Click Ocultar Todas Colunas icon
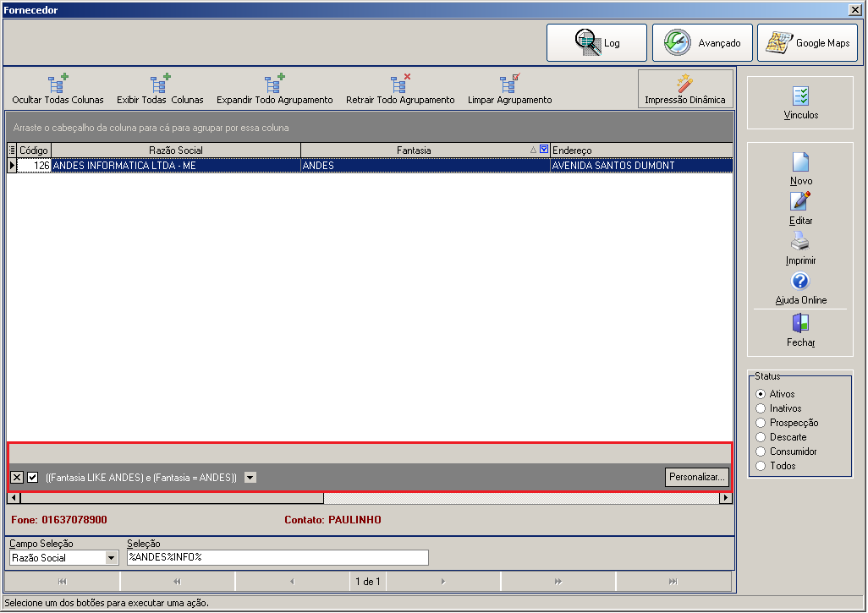 coord(58,84)
